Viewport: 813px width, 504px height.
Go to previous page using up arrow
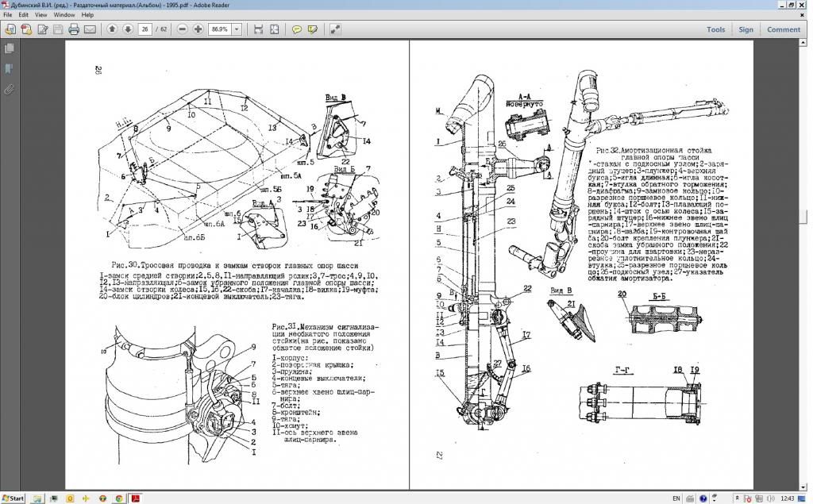[x=112, y=29]
